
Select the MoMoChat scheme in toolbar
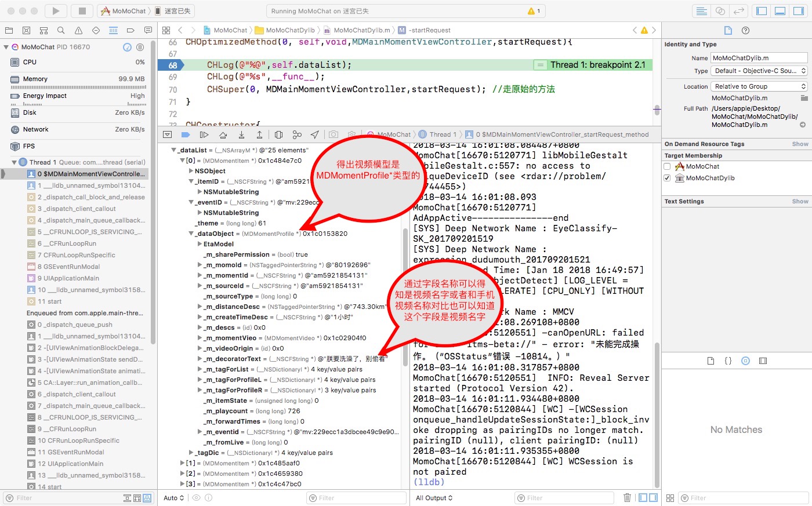[x=124, y=11]
